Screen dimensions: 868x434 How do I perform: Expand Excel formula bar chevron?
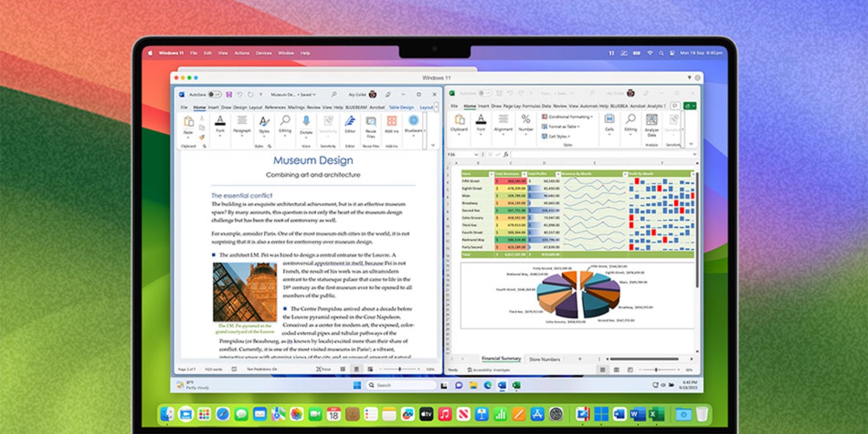pos(694,154)
